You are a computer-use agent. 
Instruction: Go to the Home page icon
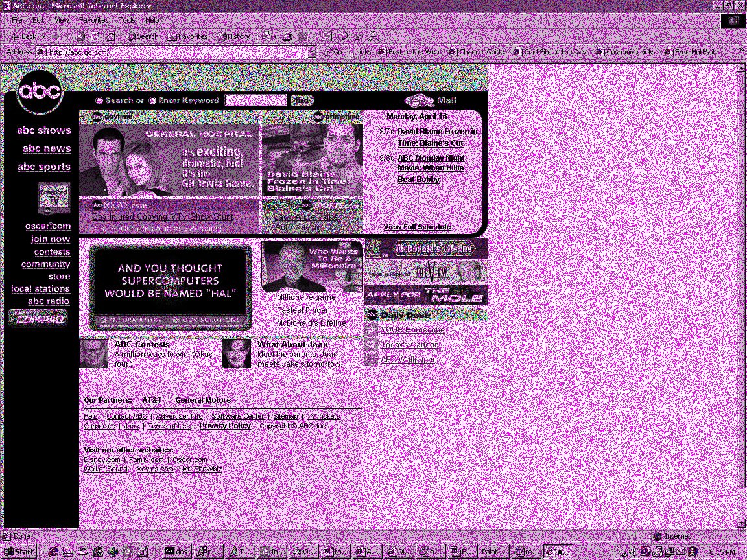coord(112,36)
